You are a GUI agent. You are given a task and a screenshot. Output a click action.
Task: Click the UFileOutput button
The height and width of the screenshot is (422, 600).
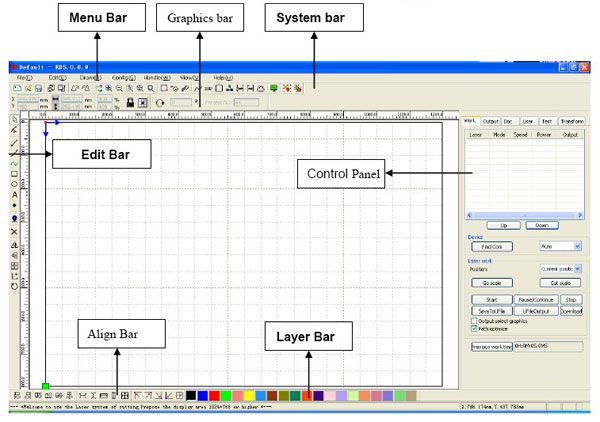[x=536, y=311]
